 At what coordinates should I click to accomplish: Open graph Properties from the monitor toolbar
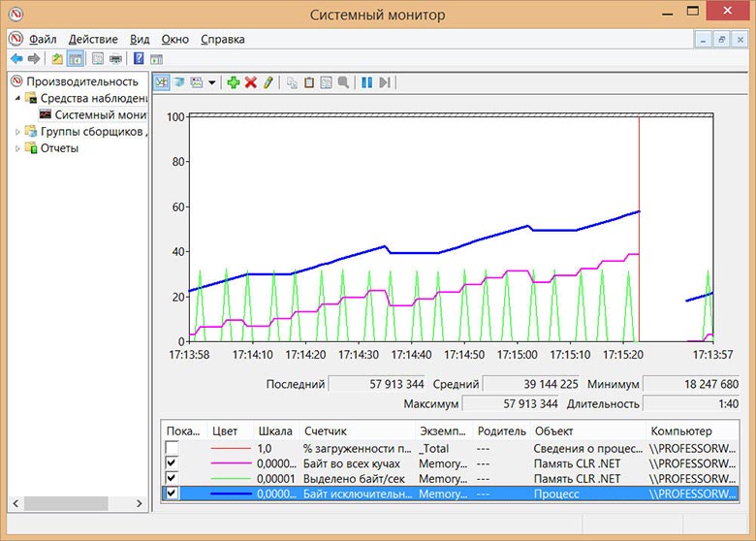(x=327, y=82)
